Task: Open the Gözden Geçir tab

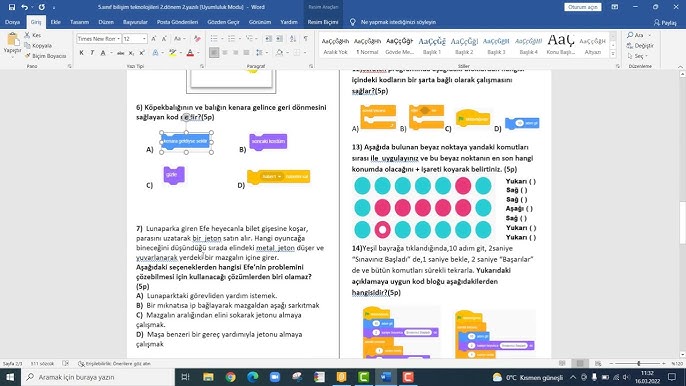Action: pos(223,22)
